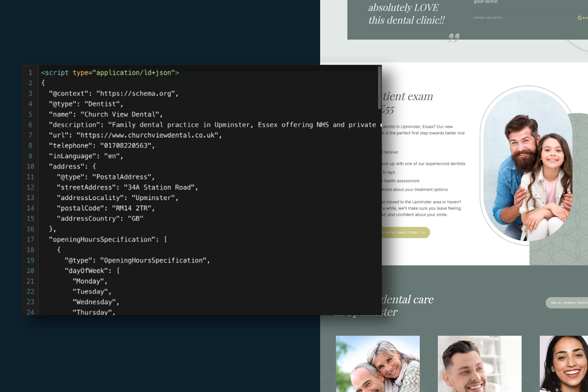Click the "description" Family dental practice line
The height and width of the screenshot is (392, 588).
point(215,125)
